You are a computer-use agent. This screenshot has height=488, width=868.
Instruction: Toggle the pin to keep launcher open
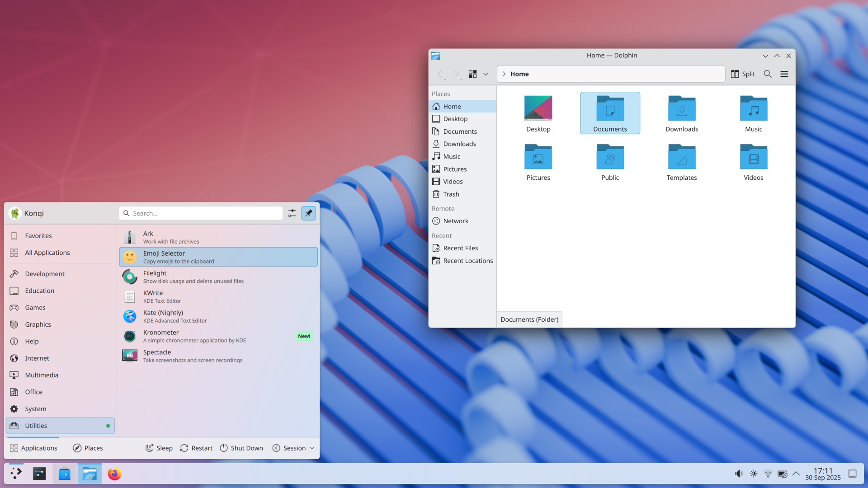(309, 213)
